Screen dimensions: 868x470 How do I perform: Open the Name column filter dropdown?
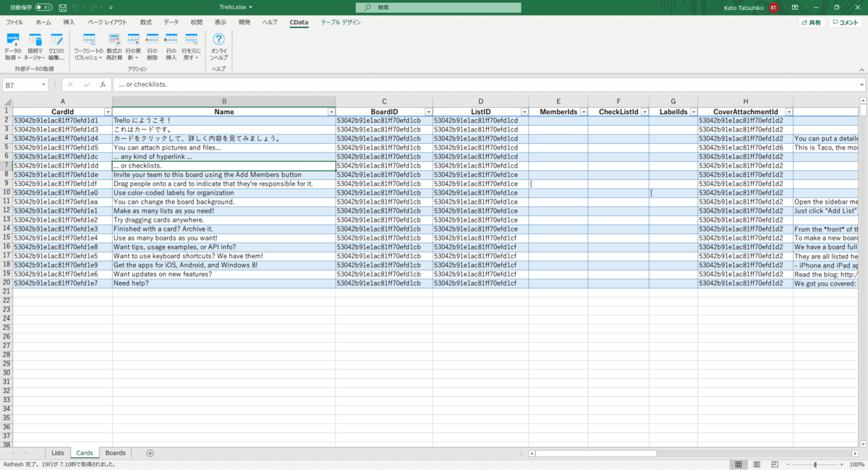tap(331, 112)
